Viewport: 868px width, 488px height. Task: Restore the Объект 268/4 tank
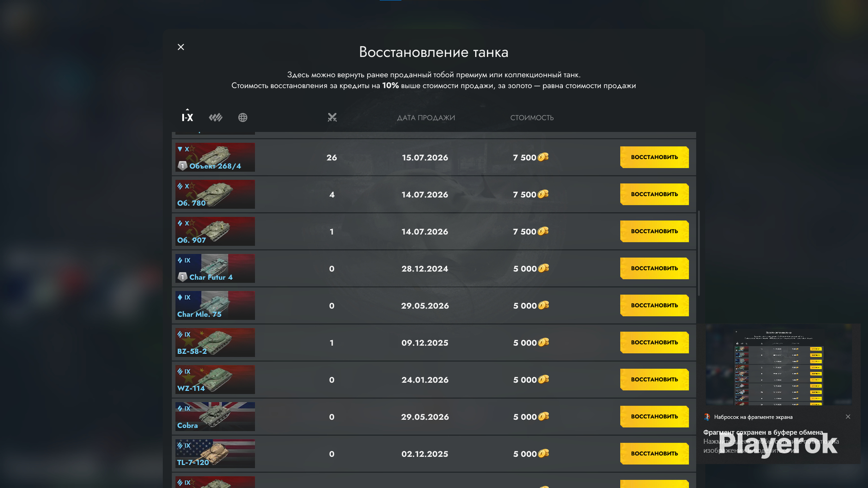pos(654,157)
